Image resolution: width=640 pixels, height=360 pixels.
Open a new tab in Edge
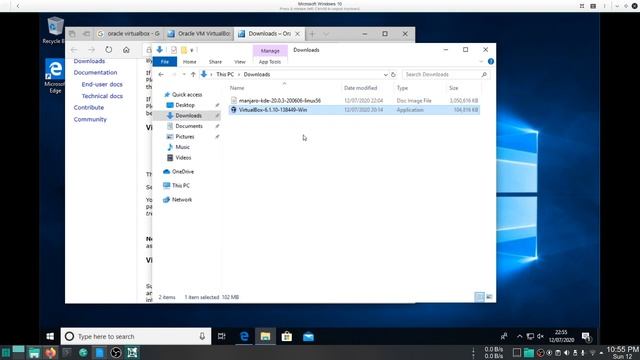point(312,34)
